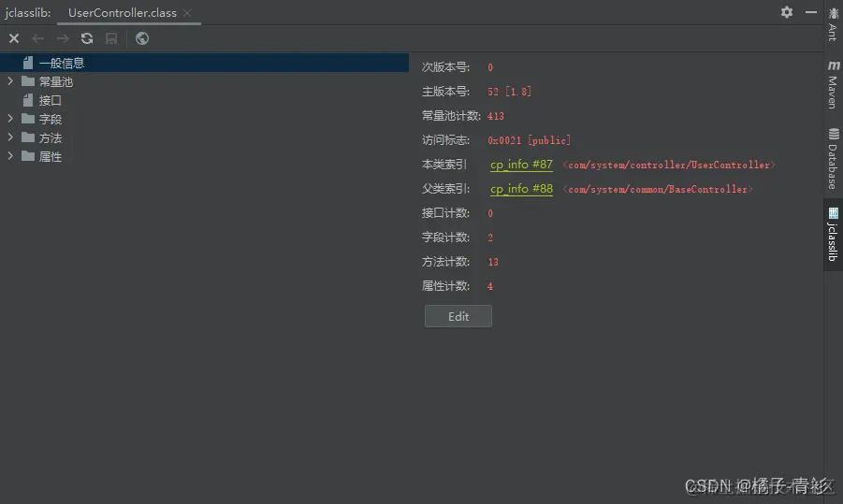Navigate forward with right arrow icon
Viewport: 843px width, 504px height.
coord(63,38)
